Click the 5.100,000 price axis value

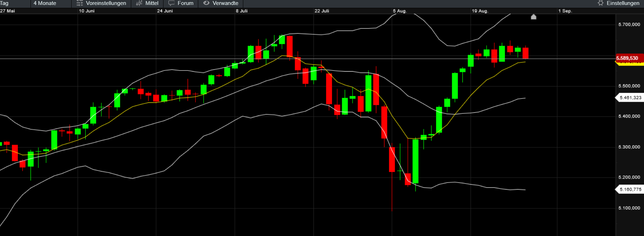[x=629, y=208]
